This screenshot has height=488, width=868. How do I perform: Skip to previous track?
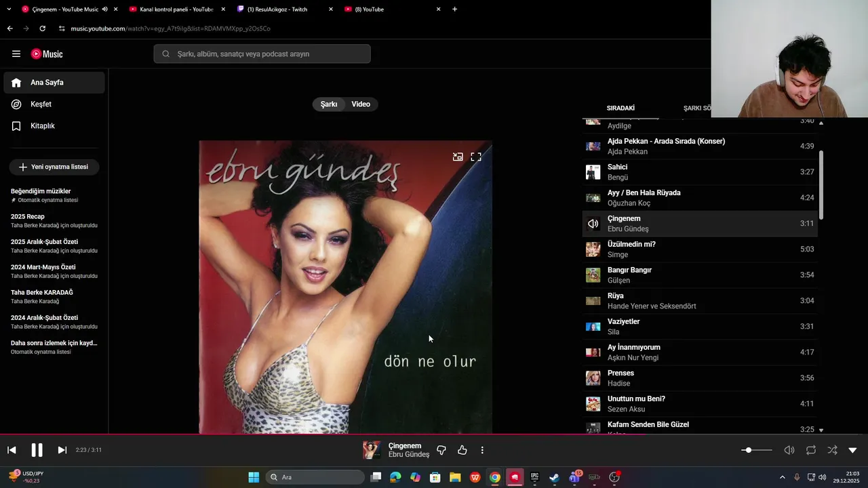[12, 450]
